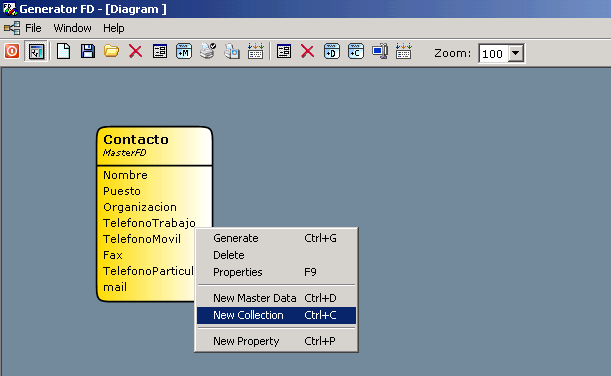
Task: Click the Fax property
Action: point(113,255)
